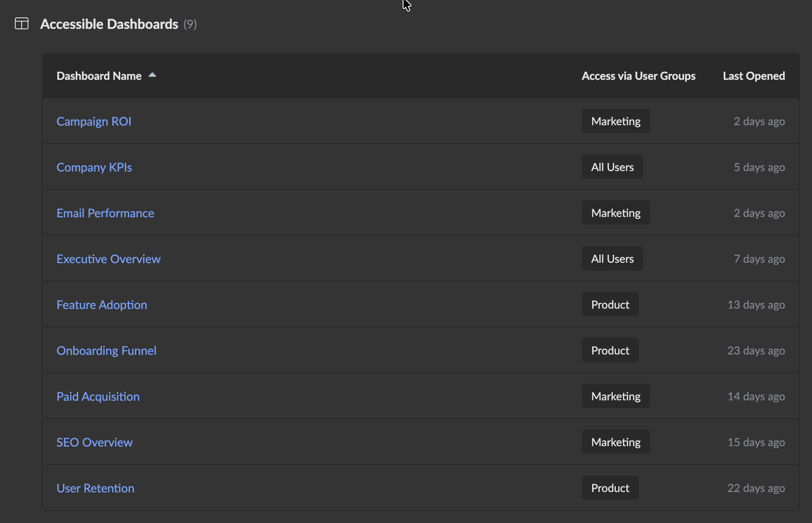
Task: Open the Executive Overview dashboard
Action: [108, 259]
